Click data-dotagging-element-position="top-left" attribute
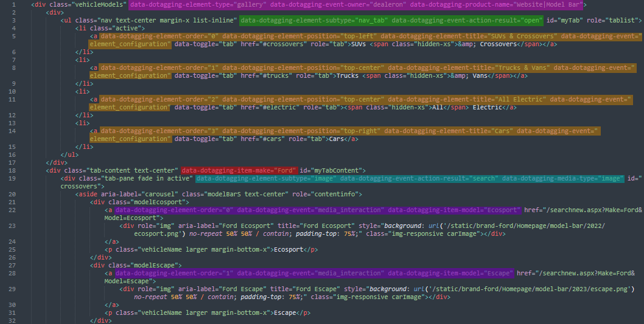Image resolution: width=644 pixels, height=324 pixels. click(x=300, y=36)
